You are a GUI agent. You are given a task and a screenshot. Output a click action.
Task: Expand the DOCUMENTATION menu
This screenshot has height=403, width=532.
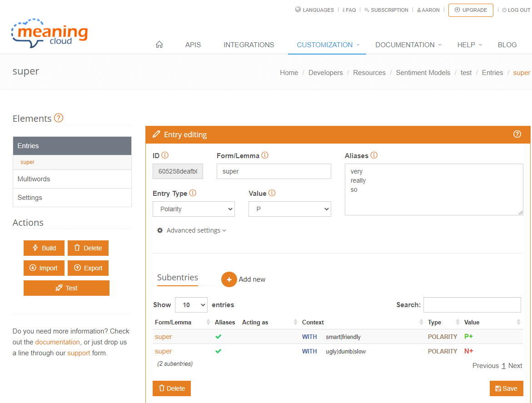(408, 45)
